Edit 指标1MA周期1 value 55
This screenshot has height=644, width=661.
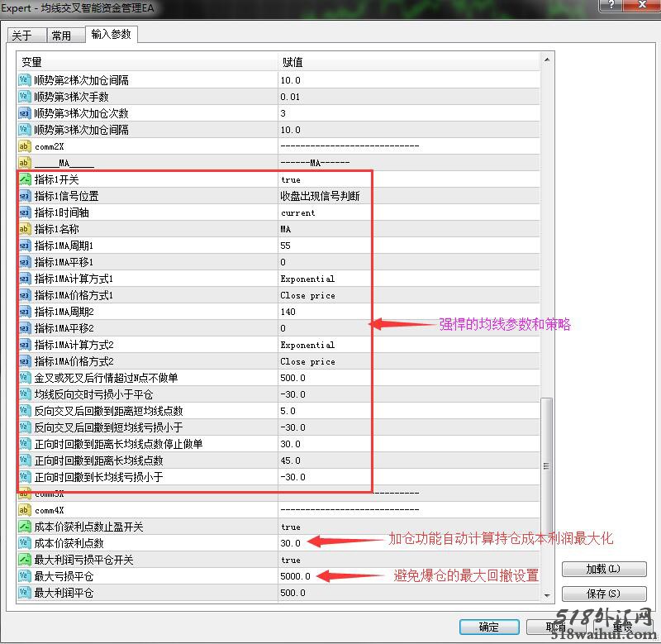click(x=285, y=246)
